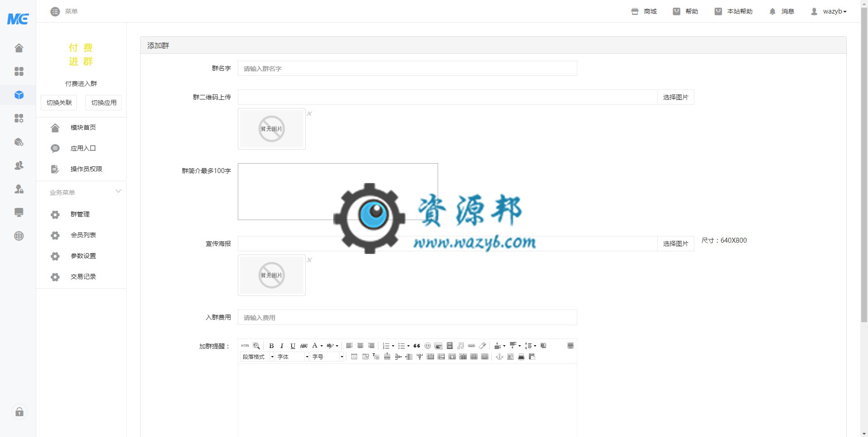The height and width of the screenshot is (437, 868).
Task: Open the globe icon in the left rail
Action: (19, 236)
